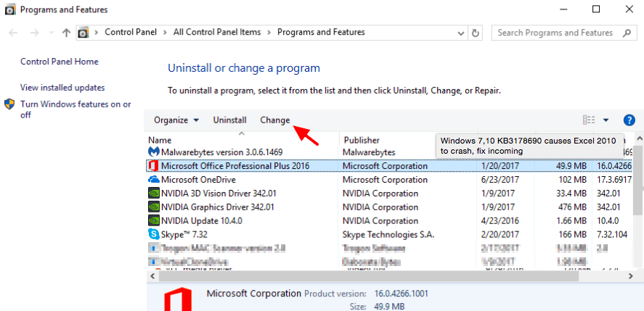Click the 1.66 MB size cell
The image size is (644, 311).
[x=570, y=220]
